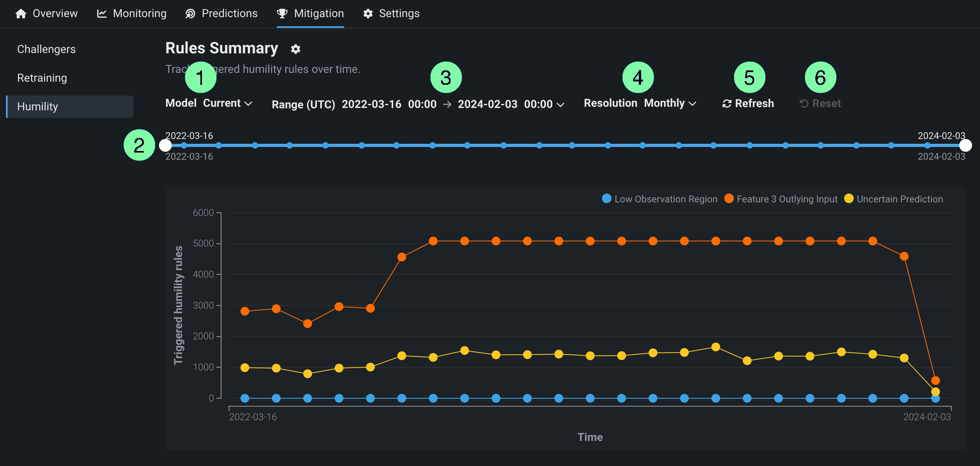
Task: Select Humility in the sidebar
Action: pos(37,107)
